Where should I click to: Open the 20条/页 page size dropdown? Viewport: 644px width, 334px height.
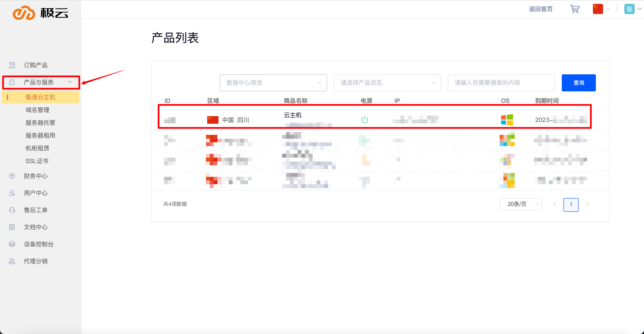point(520,204)
